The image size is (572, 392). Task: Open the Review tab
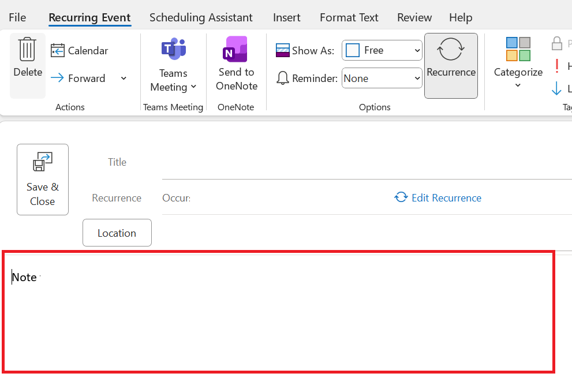[x=414, y=17]
